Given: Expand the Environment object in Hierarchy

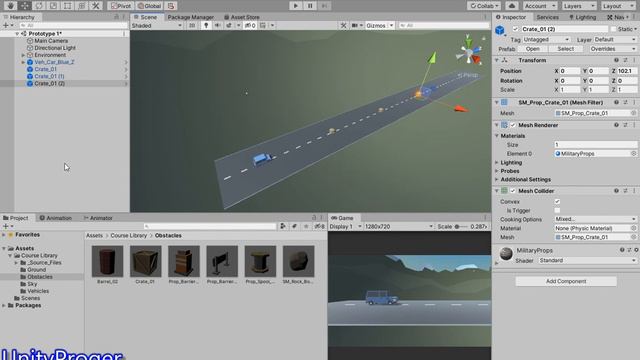Looking at the screenshot, I should [23, 55].
